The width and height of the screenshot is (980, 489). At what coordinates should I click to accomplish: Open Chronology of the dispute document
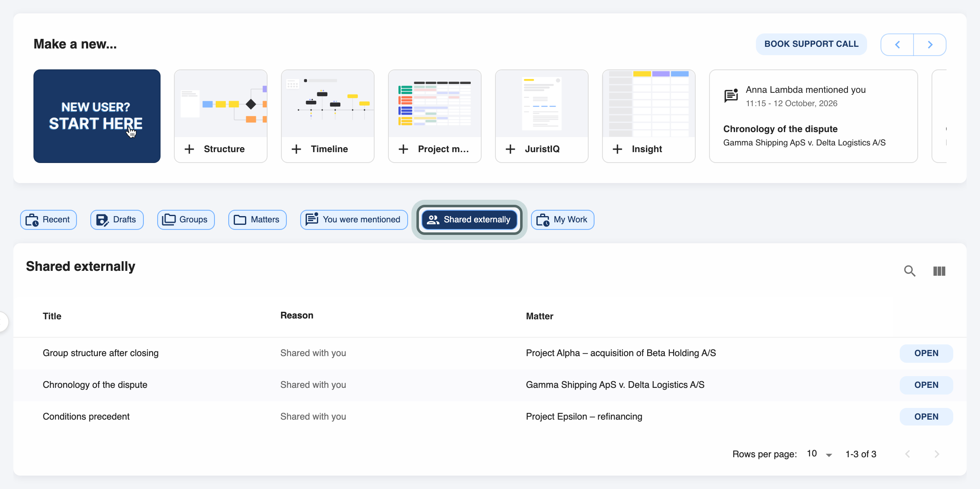(926, 385)
